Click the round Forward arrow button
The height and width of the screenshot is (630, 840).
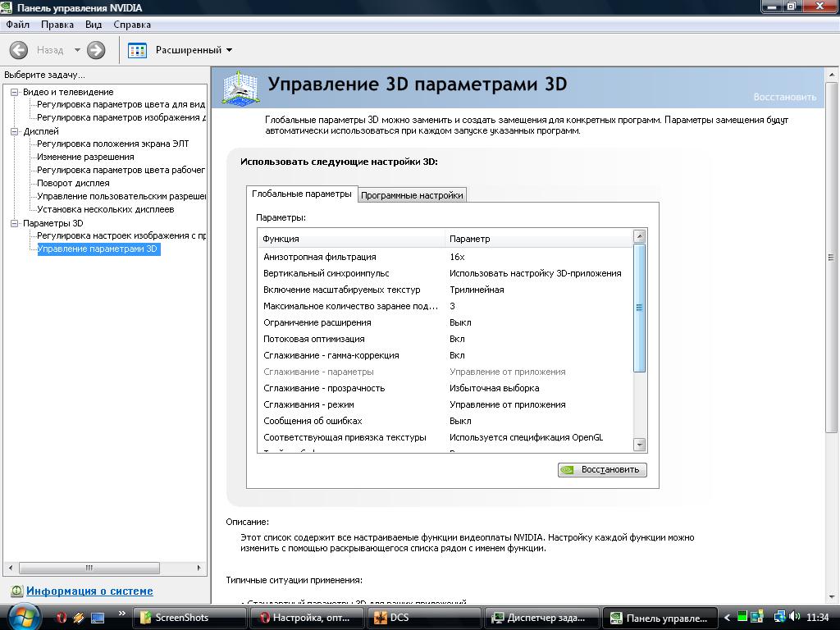[96, 50]
